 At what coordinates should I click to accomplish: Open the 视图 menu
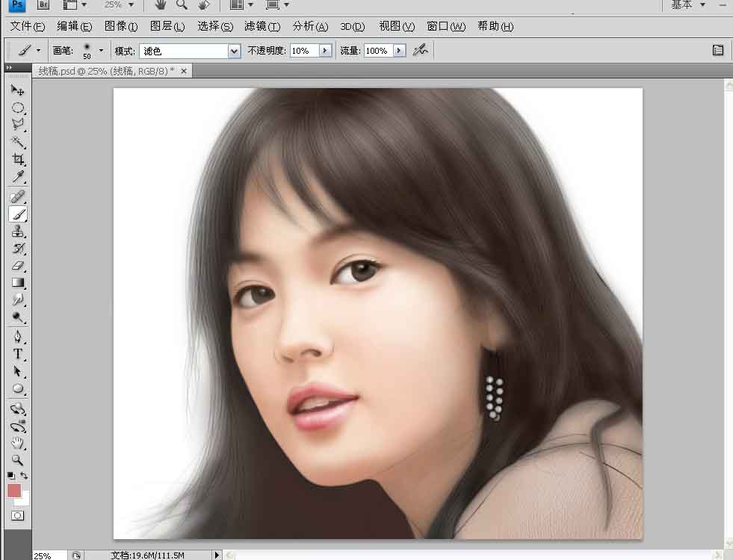click(x=397, y=26)
